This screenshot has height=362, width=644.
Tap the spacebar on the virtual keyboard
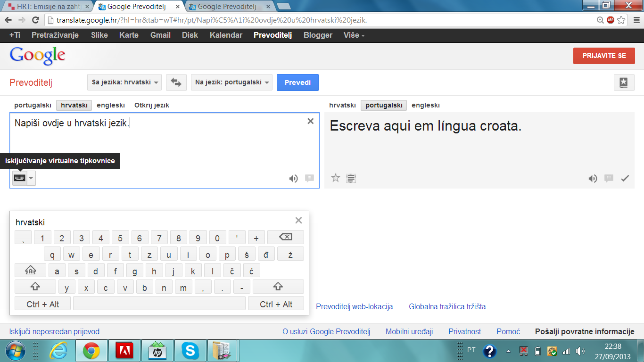point(159,304)
